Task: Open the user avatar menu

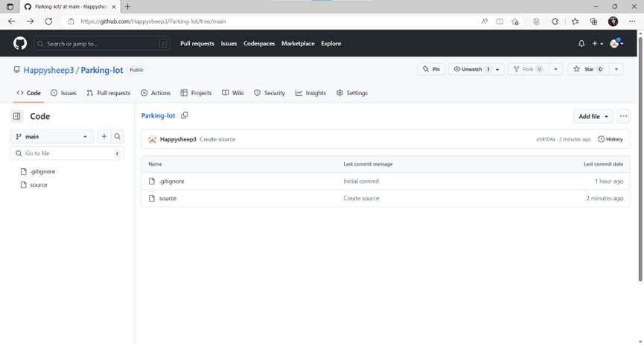Action: tap(616, 43)
